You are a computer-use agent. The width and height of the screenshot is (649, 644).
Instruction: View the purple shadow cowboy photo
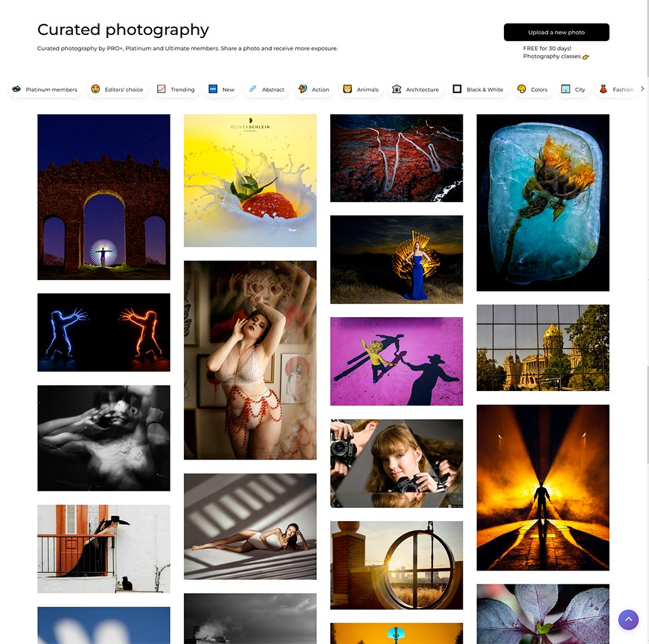[397, 361]
